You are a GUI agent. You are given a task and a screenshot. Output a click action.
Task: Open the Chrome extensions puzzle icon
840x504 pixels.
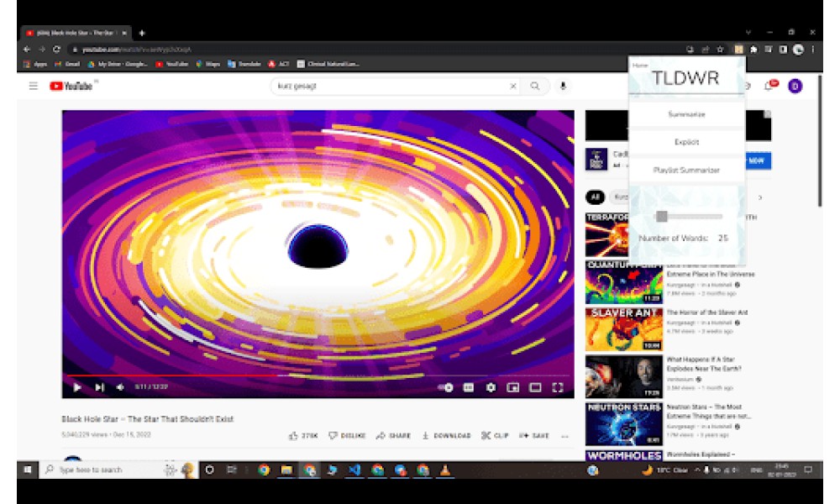753,50
